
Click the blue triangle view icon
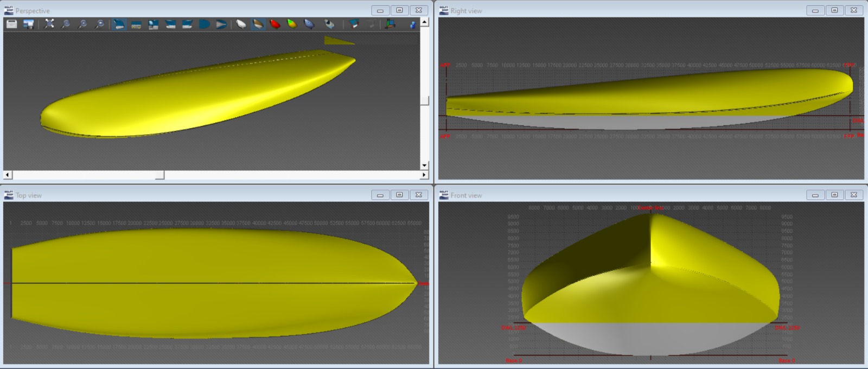pos(221,24)
